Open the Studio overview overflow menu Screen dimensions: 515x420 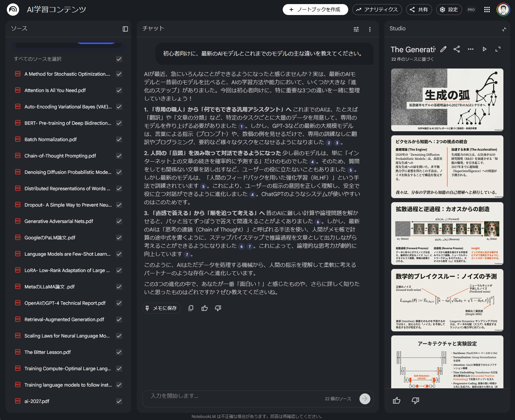[x=470, y=49]
